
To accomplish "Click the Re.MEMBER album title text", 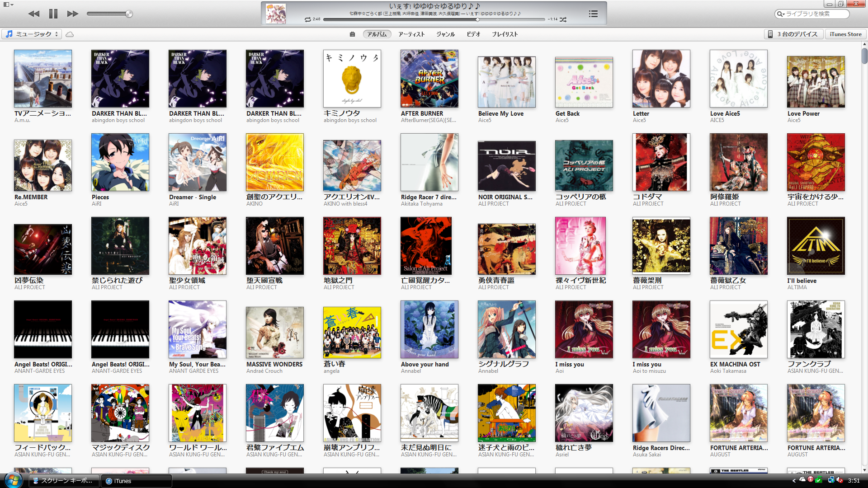I will (x=31, y=197).
